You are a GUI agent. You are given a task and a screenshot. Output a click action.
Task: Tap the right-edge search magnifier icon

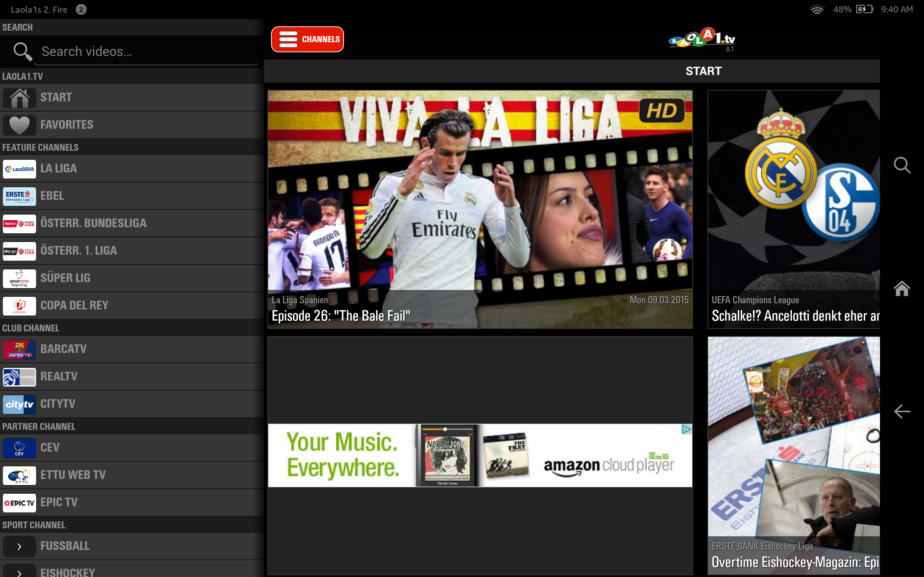(902, 165)
